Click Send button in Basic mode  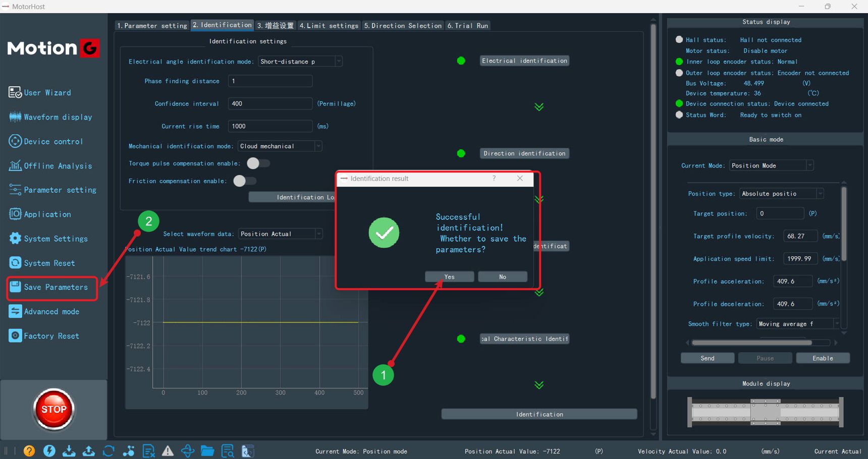pyautogui.click(x=708, y=358)
